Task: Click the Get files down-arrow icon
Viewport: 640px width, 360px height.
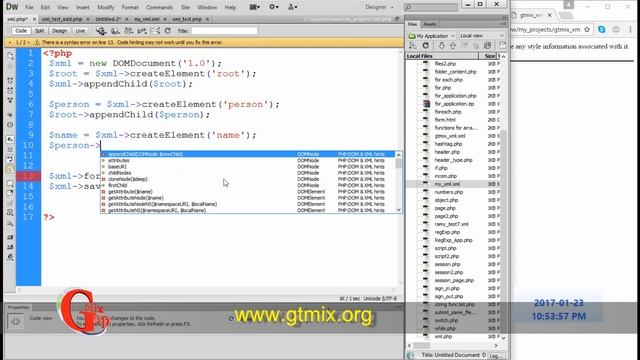Action: (442, 46)
